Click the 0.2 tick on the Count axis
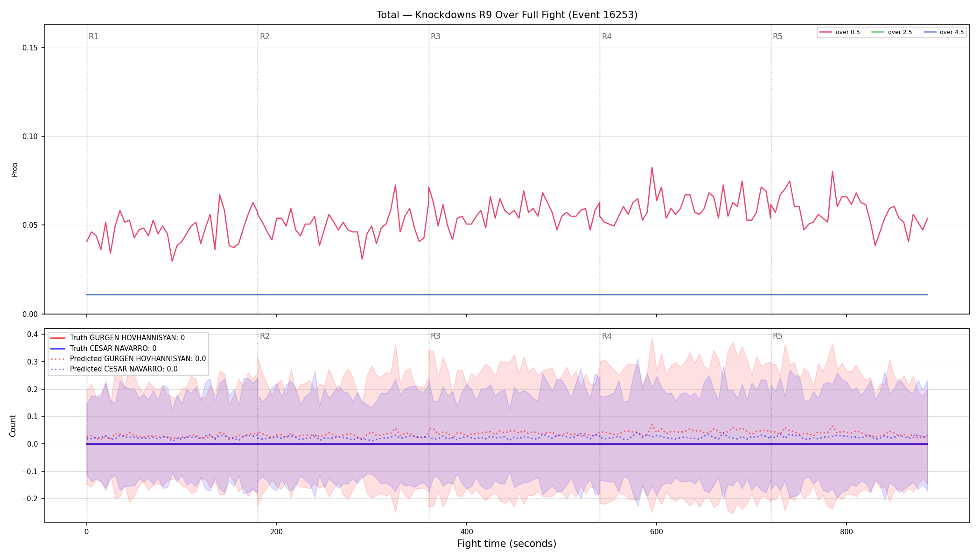The image size is (980, 560). 33,389
